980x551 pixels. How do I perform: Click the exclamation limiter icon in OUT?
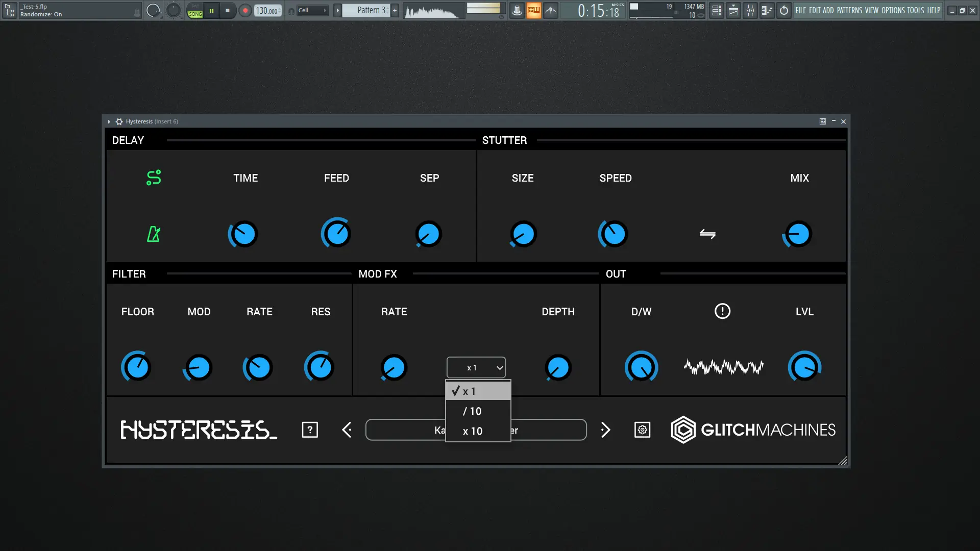[x=722, y=311]
